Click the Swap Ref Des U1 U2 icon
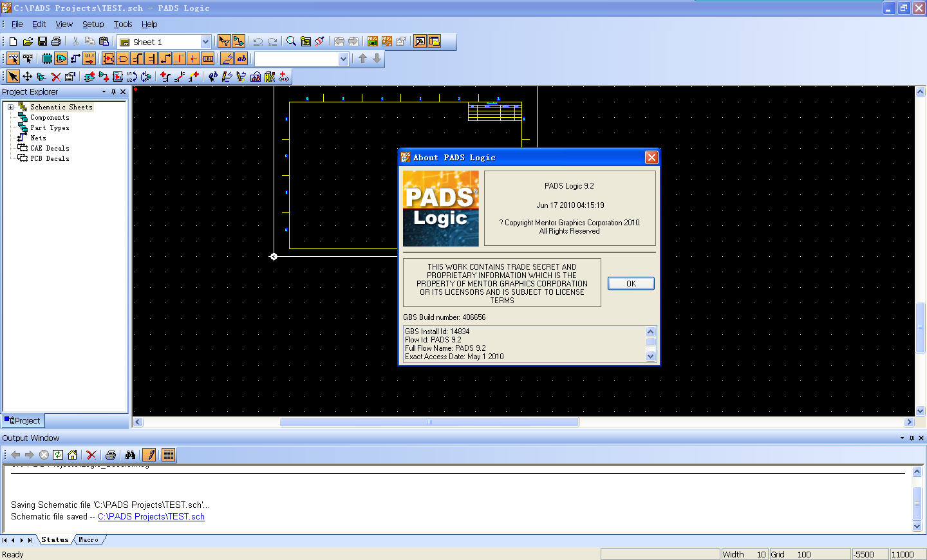Screen dimensions: 927x560 131,77
